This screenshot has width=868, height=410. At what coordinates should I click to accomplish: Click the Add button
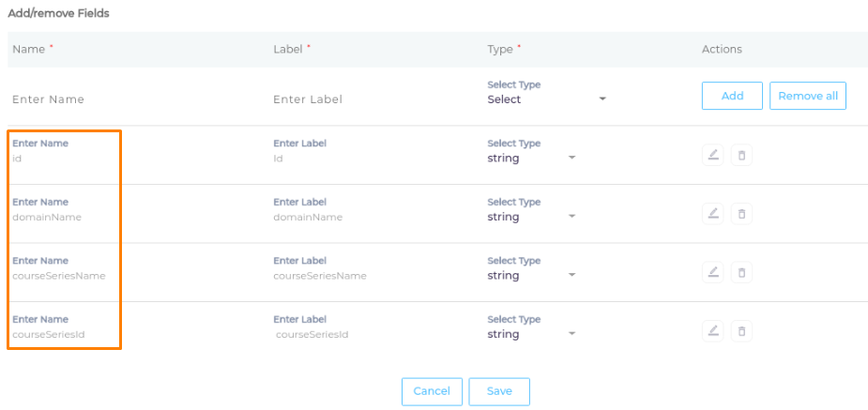(732, 96)
